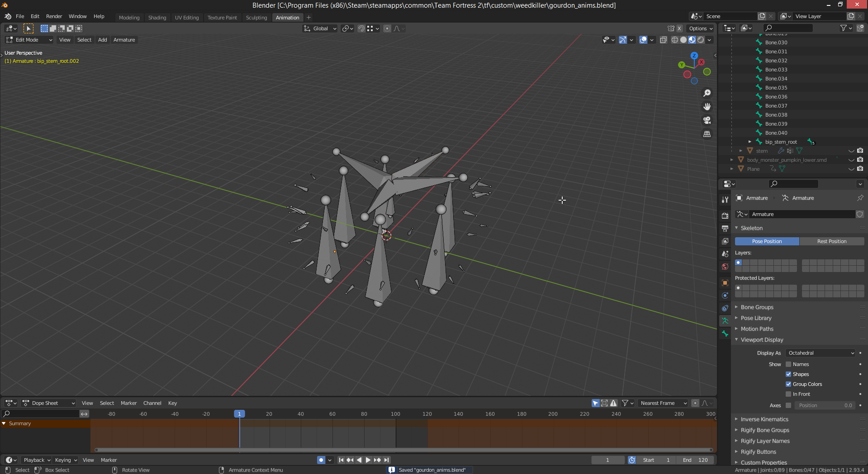Enable the In Front checkbox
The image size is (868, 474).
point(788,394)
